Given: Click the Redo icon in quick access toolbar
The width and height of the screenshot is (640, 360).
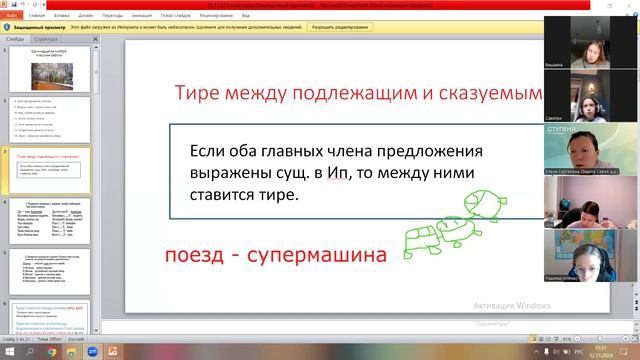Looking at the screenshot, I should [x=35, y=4].
